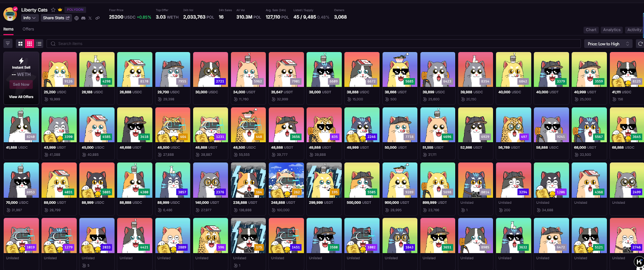Refresh the listings with reload icon
The image size is (644, 270).
640,44
